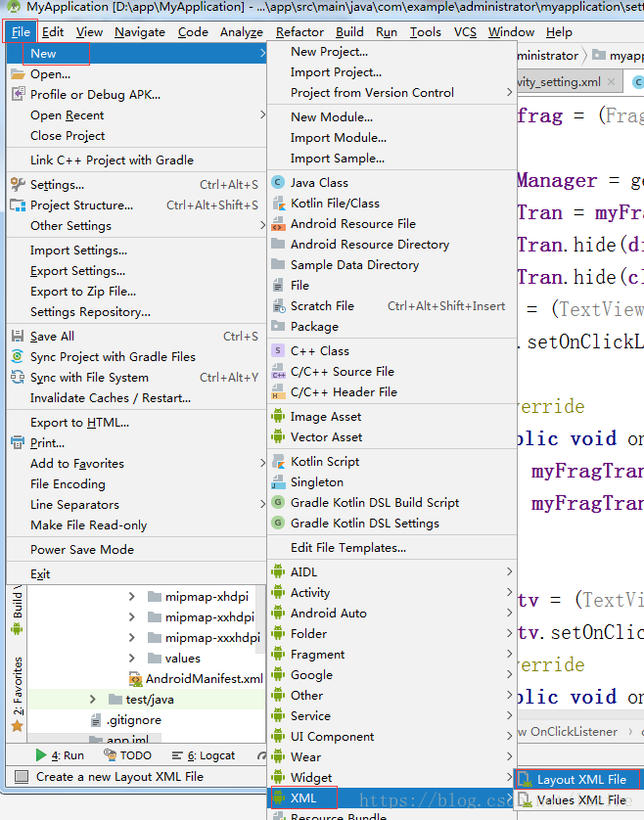Select Values XML File option
Screen dimensions: 644x820
click(579, 800)
